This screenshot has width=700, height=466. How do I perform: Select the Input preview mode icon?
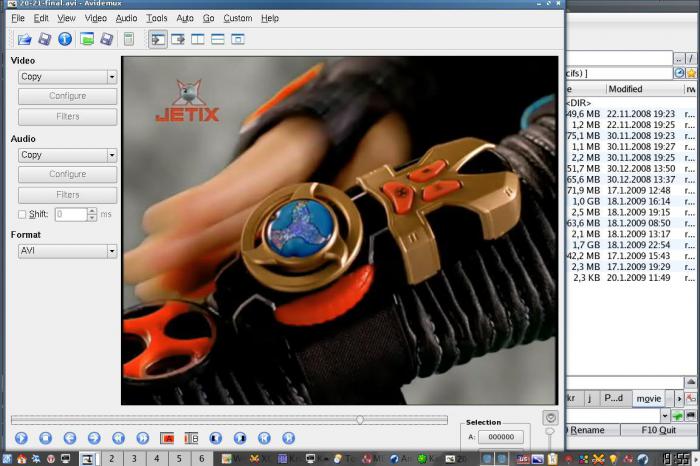[158, 39]
